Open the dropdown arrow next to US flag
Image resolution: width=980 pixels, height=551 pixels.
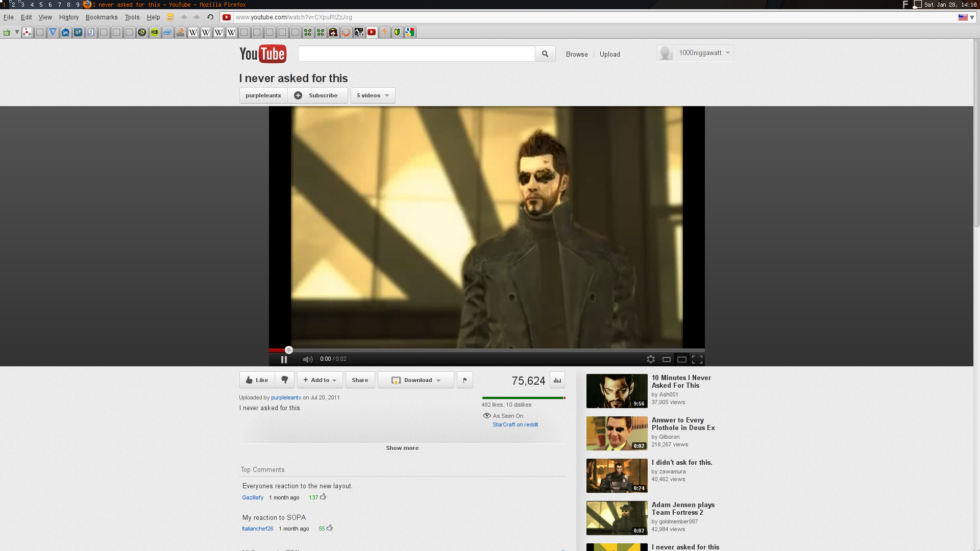(x=972, y=17)
